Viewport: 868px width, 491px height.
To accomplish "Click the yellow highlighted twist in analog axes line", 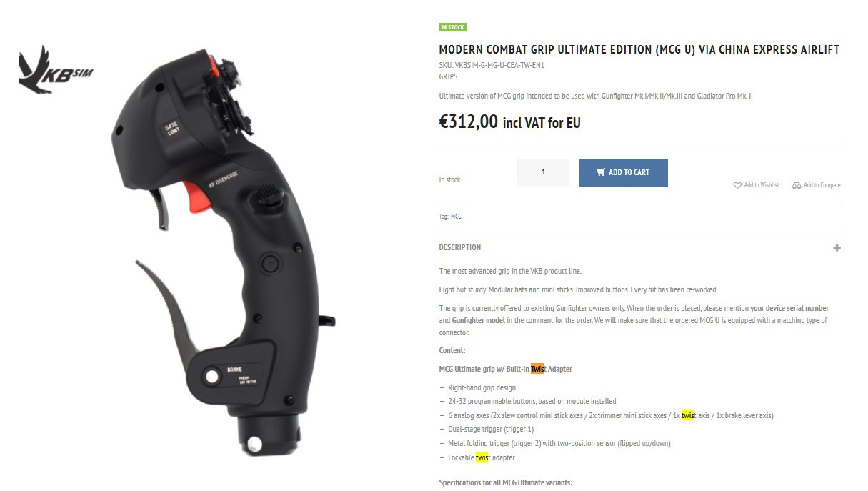I will coord(687,415).
